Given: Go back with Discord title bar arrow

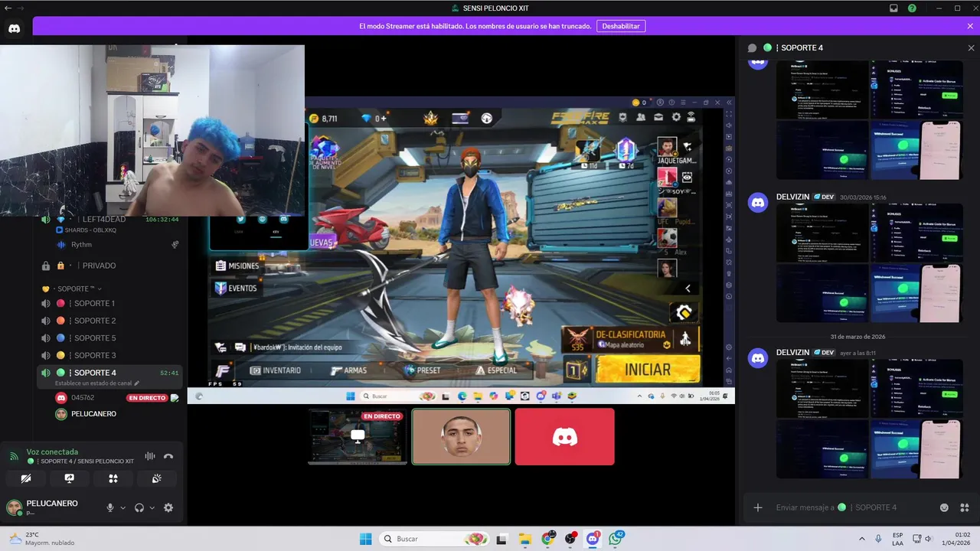Looking at the screenshot, I should tap(7, 8).
